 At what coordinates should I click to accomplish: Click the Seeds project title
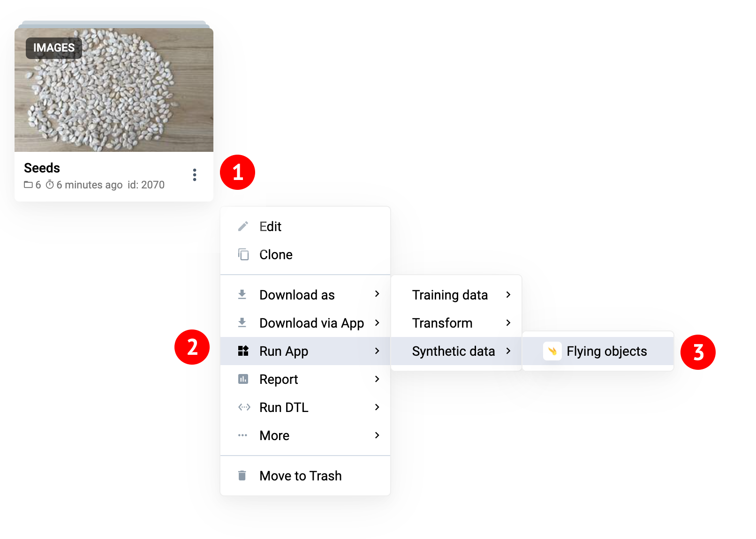42,168
